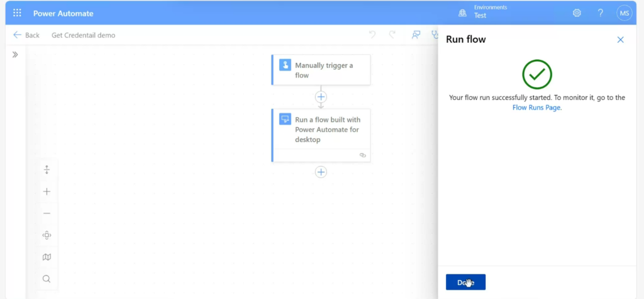This screenshot has width=644, height=299.
Task: Open the Settings gear
Action: click(577, 13)
